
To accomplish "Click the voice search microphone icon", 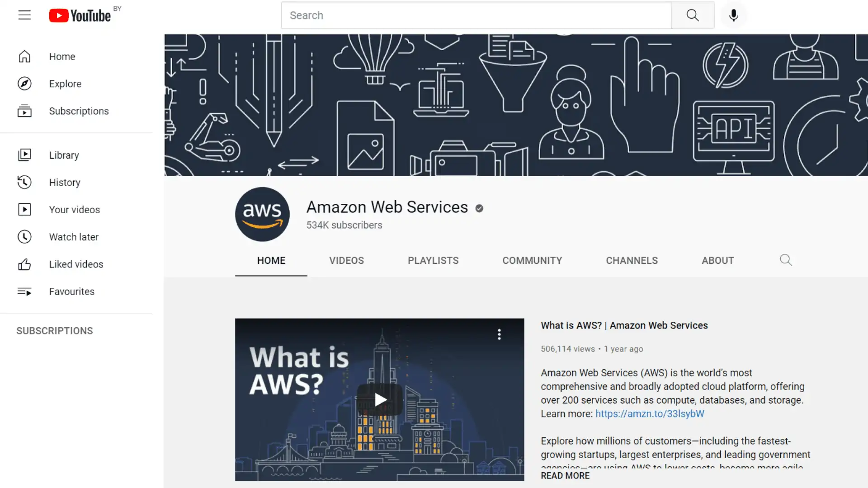I will pos(734,15).
